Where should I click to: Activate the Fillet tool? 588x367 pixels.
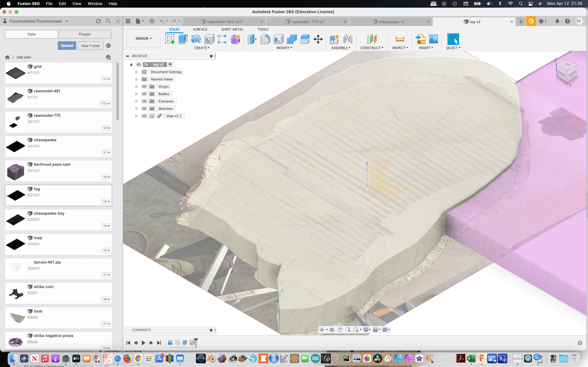pos(265,39)
